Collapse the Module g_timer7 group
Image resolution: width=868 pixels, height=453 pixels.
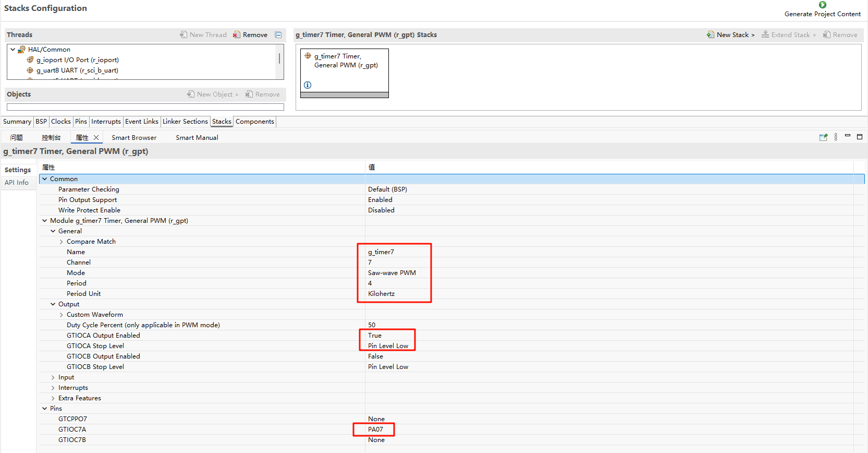(45, 221)
